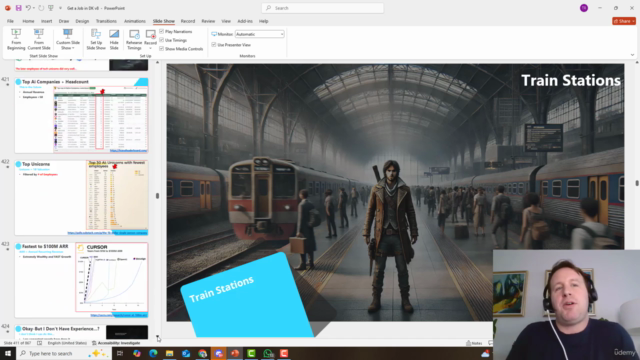The width and height of the screenshot is (640, 360).
Task: Open the Review tab
Action: [208, 21]
